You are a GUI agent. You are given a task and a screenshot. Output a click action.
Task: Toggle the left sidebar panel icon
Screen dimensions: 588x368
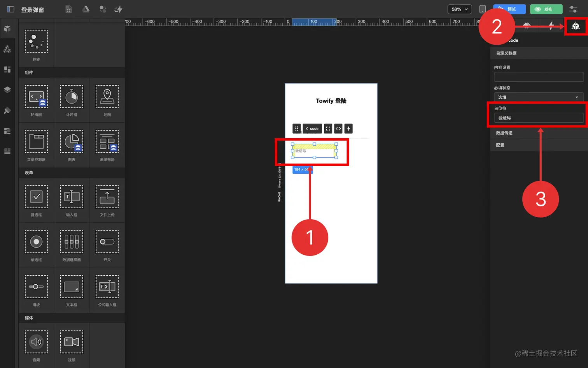[x=10, y=9]
